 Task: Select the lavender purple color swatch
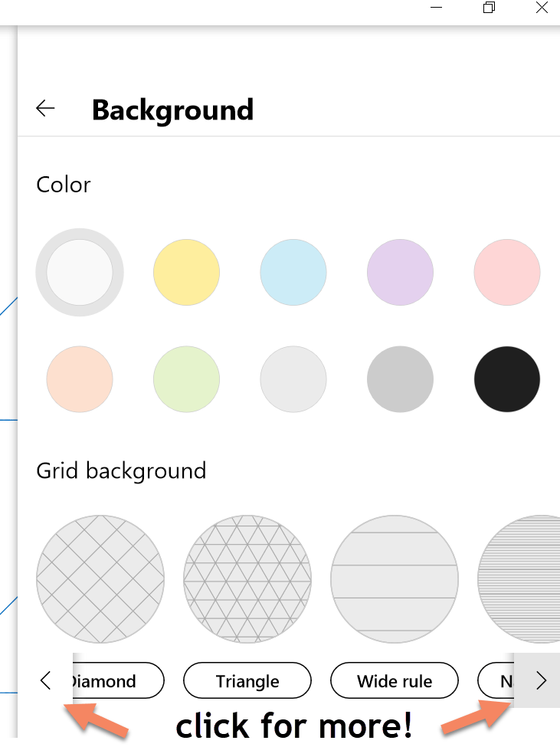coord(400,272)
